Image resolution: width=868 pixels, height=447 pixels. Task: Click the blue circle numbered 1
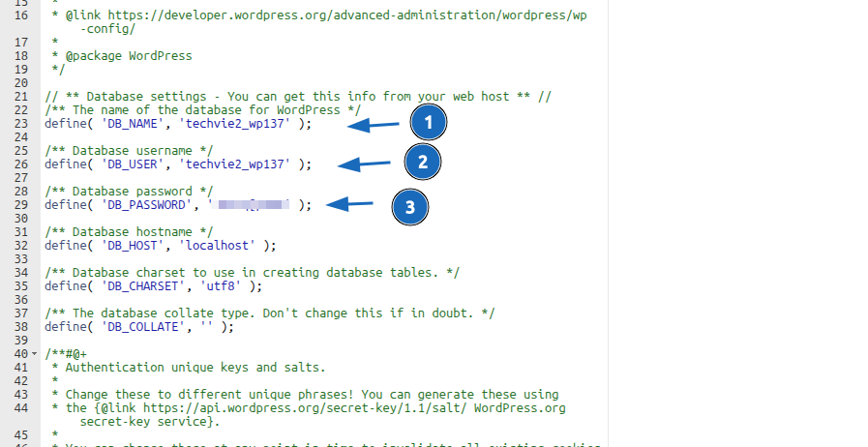[429, 123]
